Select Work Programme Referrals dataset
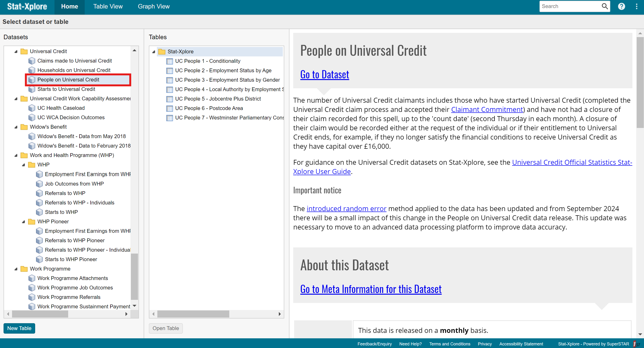Image resolution: width=644 pixels, height=348 pixels. pos(69,297)
